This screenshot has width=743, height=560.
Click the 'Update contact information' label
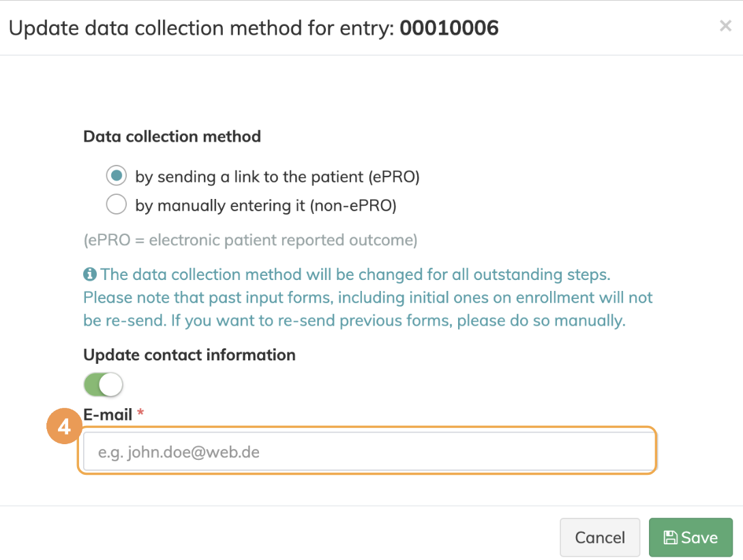coord(189,355)
